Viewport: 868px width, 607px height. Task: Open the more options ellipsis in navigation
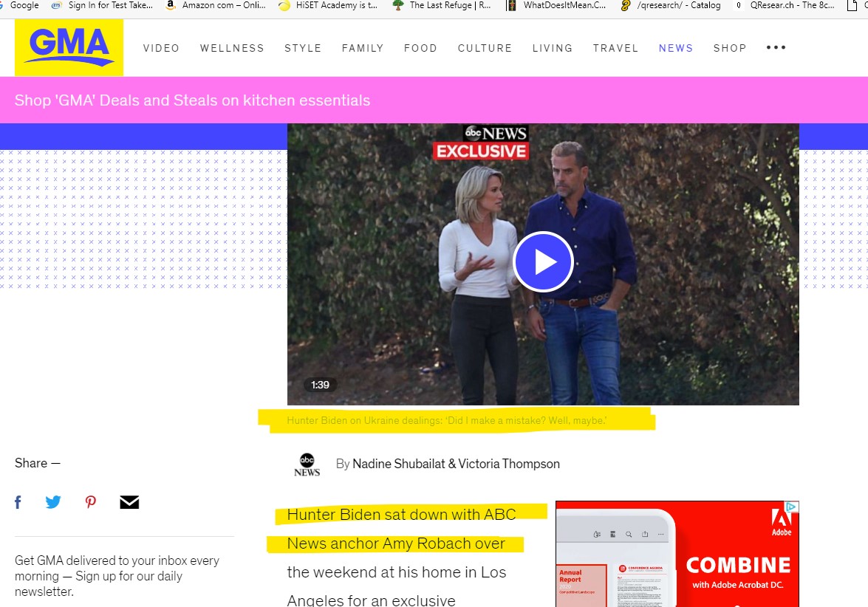coord(776,47)
